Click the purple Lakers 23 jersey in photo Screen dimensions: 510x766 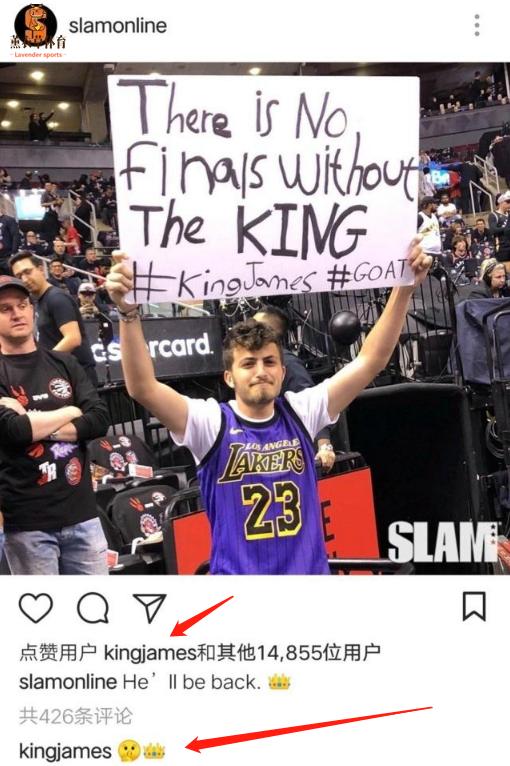pyautogui.click(x=261, y=489)
